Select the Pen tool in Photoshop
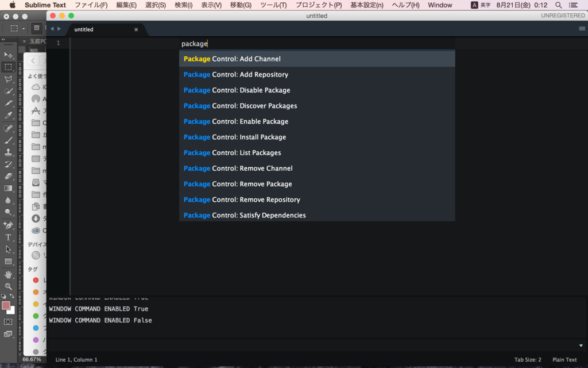 (8, 225)
